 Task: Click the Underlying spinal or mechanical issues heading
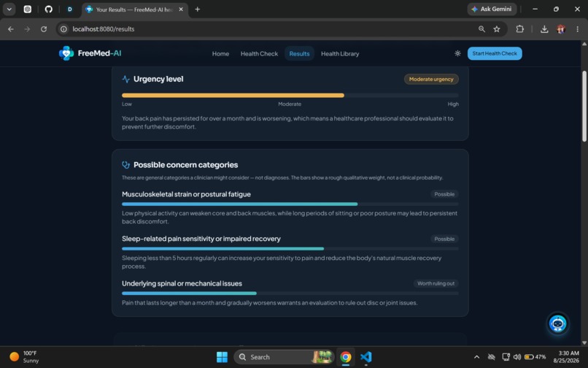click(x=182, y=283)
